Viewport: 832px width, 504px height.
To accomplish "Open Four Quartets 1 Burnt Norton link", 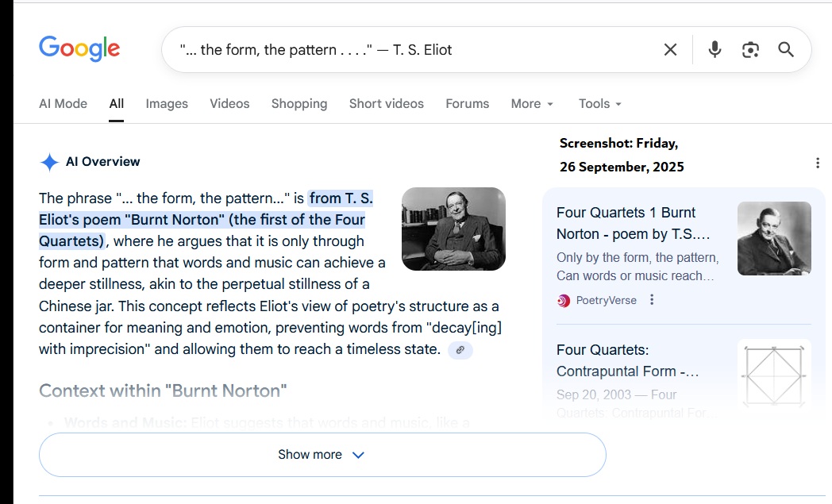I will 632,223.
